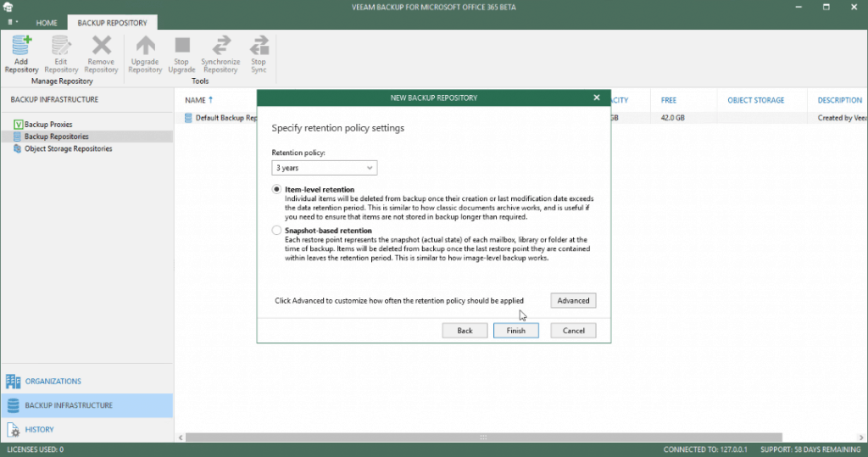Minimize the Veeam Backup window

(x=798, y=7)
